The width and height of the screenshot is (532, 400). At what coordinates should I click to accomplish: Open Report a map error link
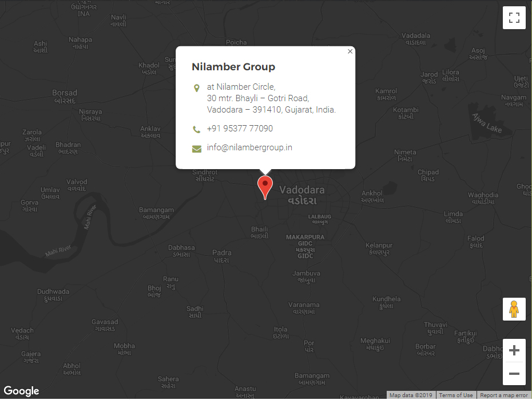(x=504, y=395)
